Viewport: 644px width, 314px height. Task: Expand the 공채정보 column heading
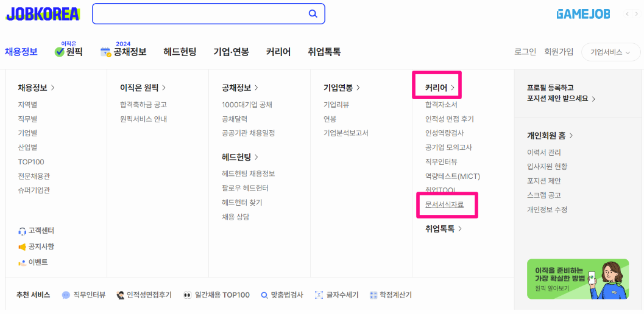(240, 88)
